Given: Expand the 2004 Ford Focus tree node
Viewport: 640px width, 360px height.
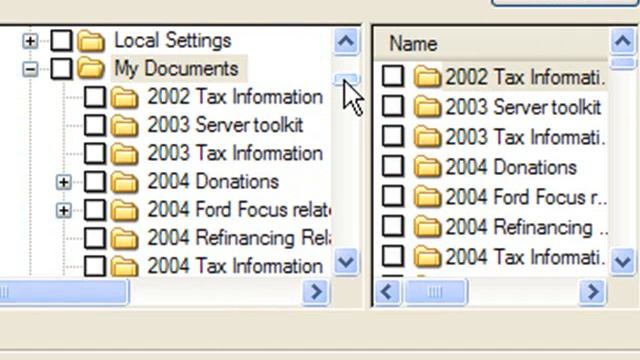Looking at the screenshot, I should [64, 211].
